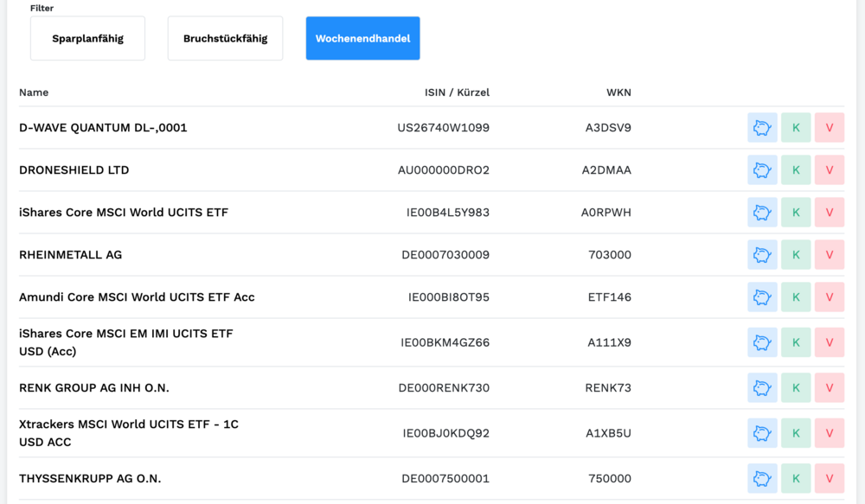
Task: Click the ISIN / Kürzel column header
Action: point(457,93)
